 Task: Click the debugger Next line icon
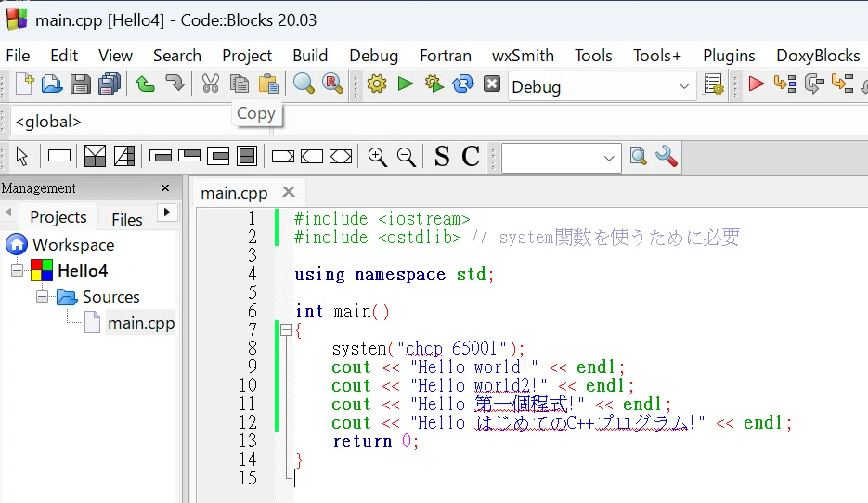coord(814,84)
